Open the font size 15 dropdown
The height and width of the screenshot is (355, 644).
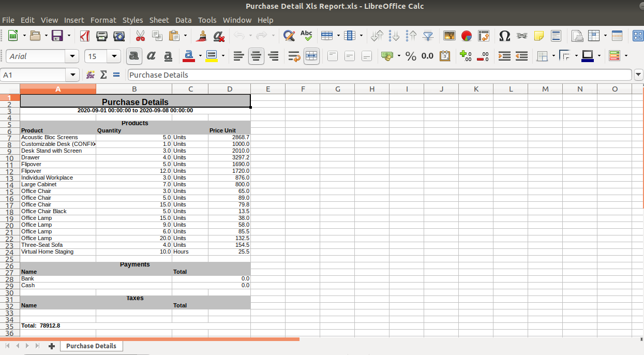click(114, 56)
